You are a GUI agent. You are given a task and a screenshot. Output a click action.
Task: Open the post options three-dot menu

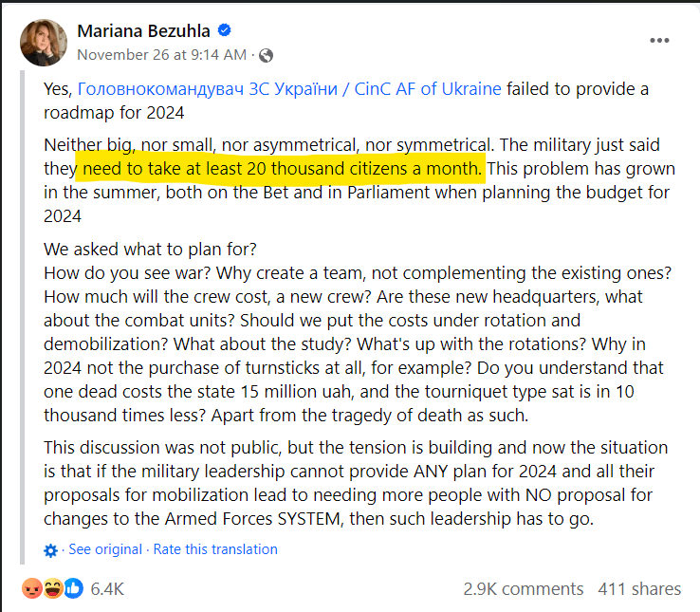pyautogui.click(x=659, y=42)
